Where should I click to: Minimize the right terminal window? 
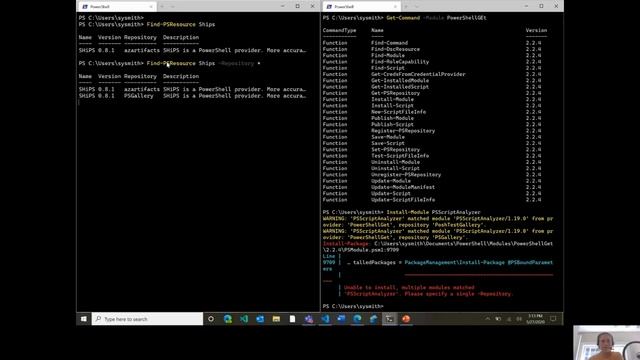pos(526,6)
